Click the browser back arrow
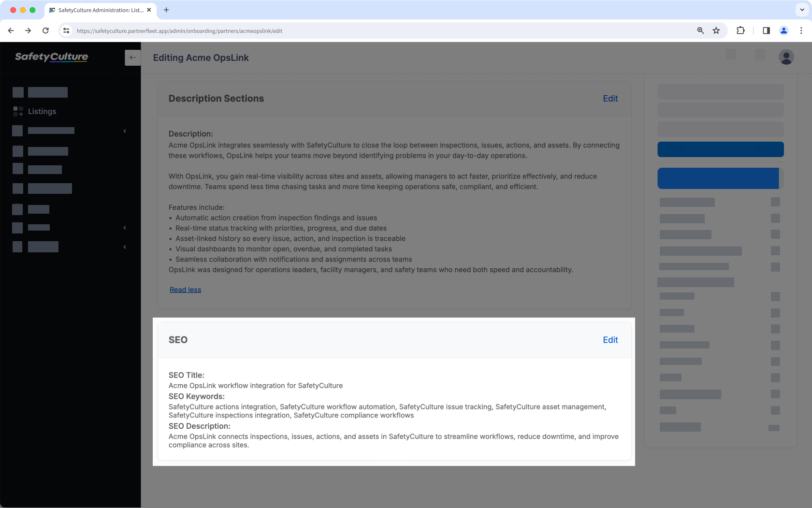 click(11, 30)
